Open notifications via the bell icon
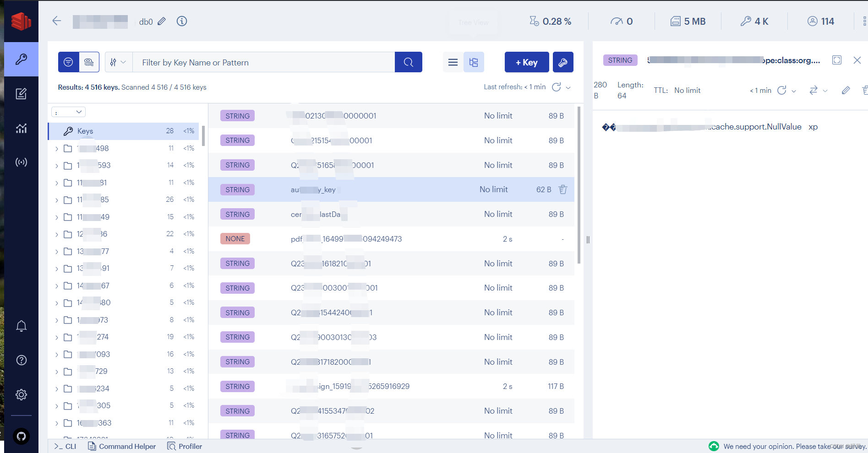The width and height of the screenshot is (868, 453). 21,326
